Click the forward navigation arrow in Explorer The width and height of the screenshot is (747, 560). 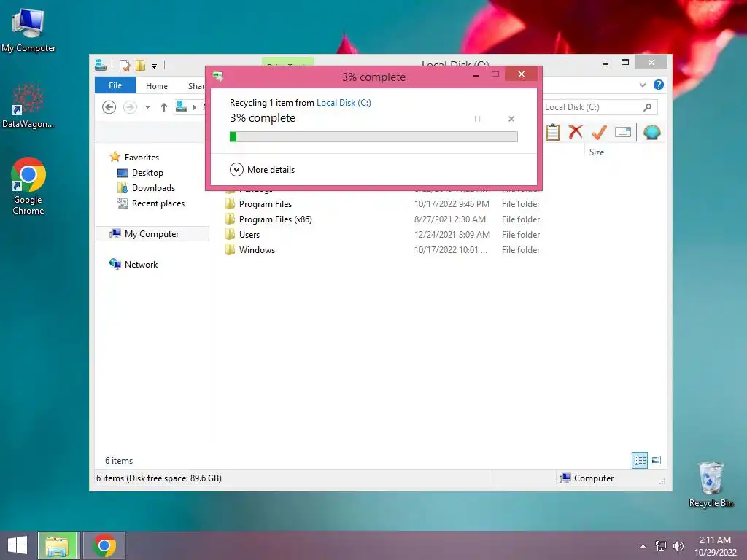pyautogui.click(x=130, y=107)
